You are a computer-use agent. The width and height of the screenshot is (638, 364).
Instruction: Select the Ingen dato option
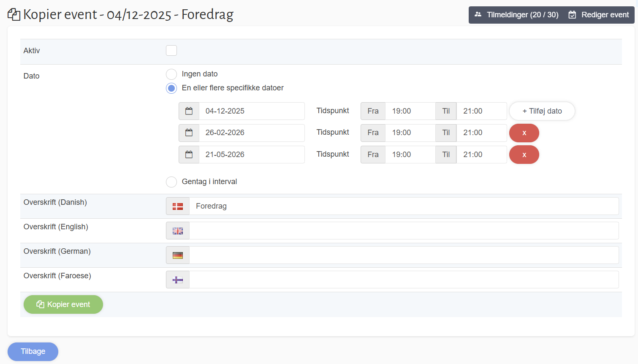(x=171, y=74)
